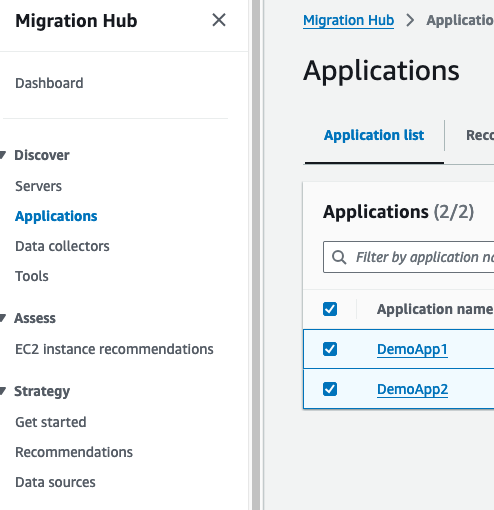Open the DemoApp2 application link

click(x=412, y=389)
